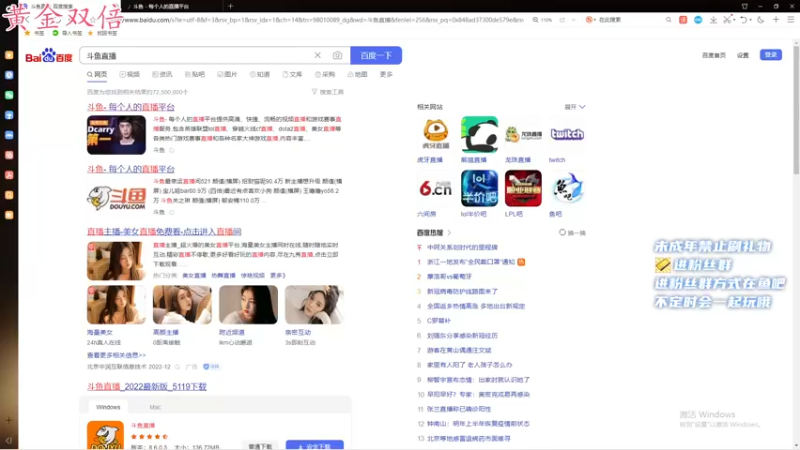Image resolution: width=800 pixels, height=450 pixels.
Task: Switch to the 贴吧 tab
Action: tap(195, 74)
